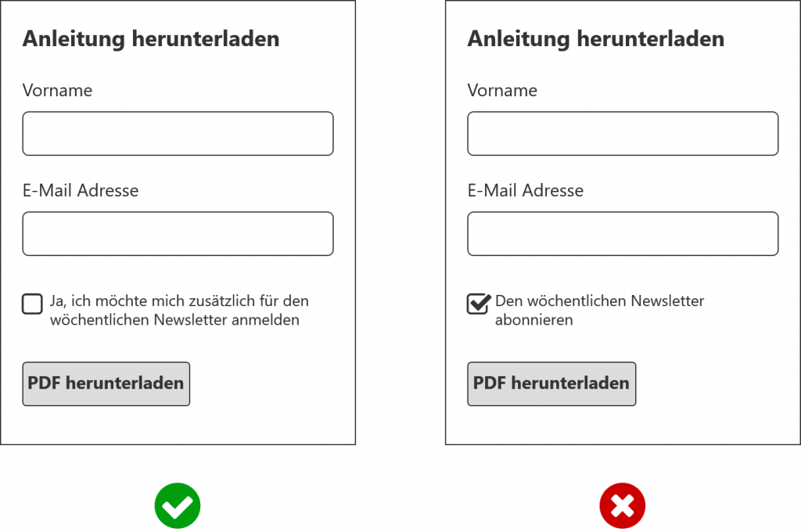Click the 'Den wöchentlichen Newsletter' label text
Screen dimensions: 801x532
coord(599,300)
